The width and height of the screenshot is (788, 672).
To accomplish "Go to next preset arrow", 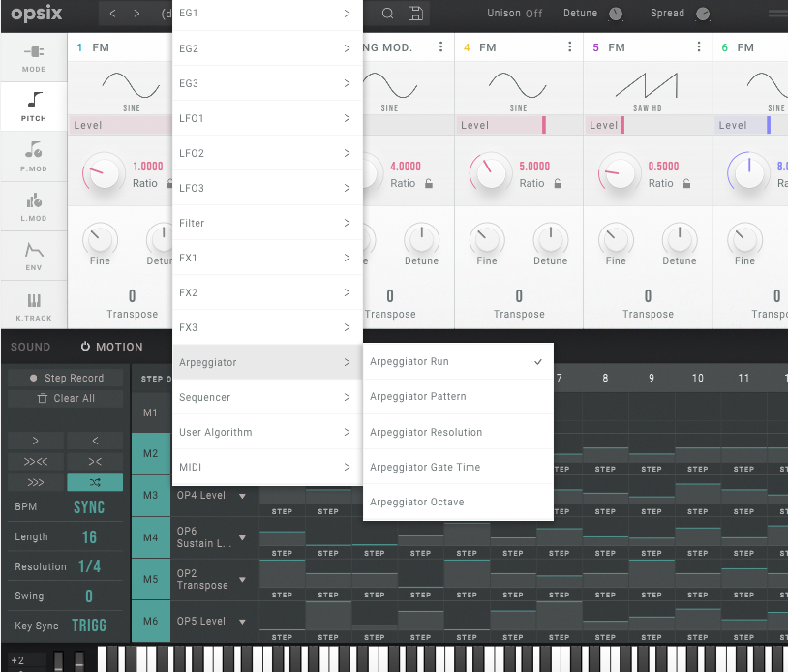I will pyautogui.click(x=136, y=13).
